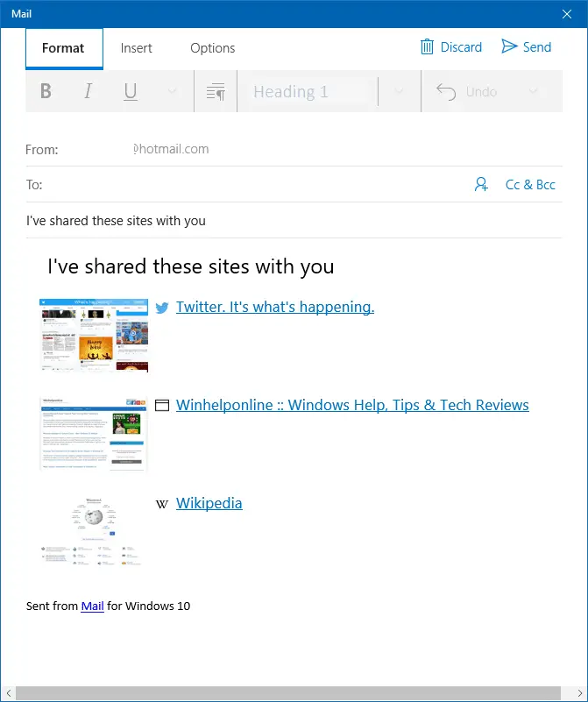Click the subject line field
The image size is (588, 702).
pos(294,221)
